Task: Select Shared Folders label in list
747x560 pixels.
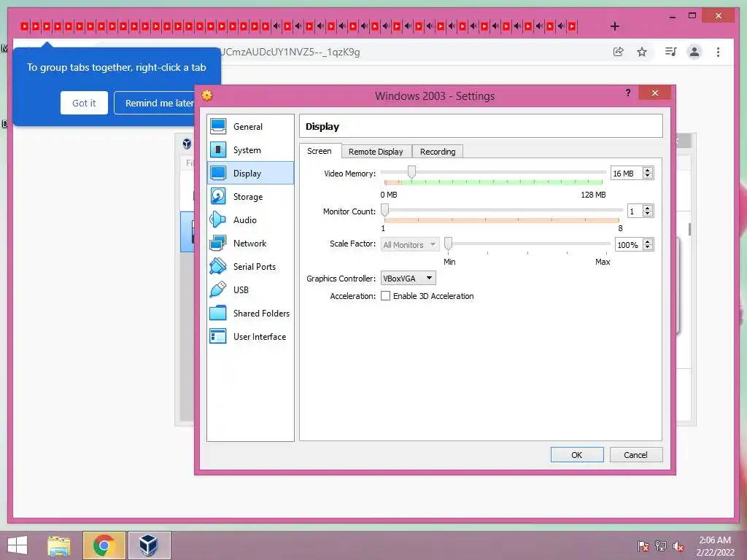Action: click(262, 314)
